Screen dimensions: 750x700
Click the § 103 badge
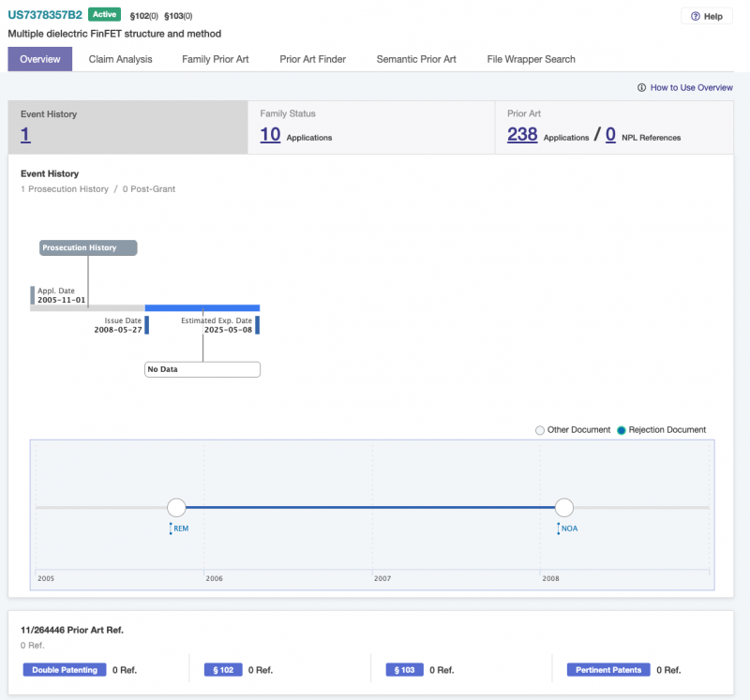405,670
